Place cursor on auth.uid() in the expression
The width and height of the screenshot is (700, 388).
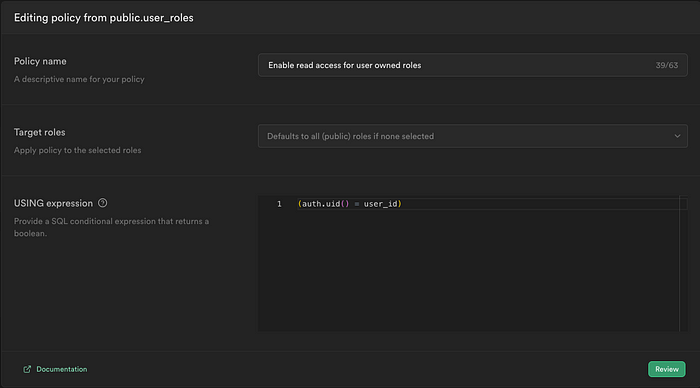click(325, 204)
